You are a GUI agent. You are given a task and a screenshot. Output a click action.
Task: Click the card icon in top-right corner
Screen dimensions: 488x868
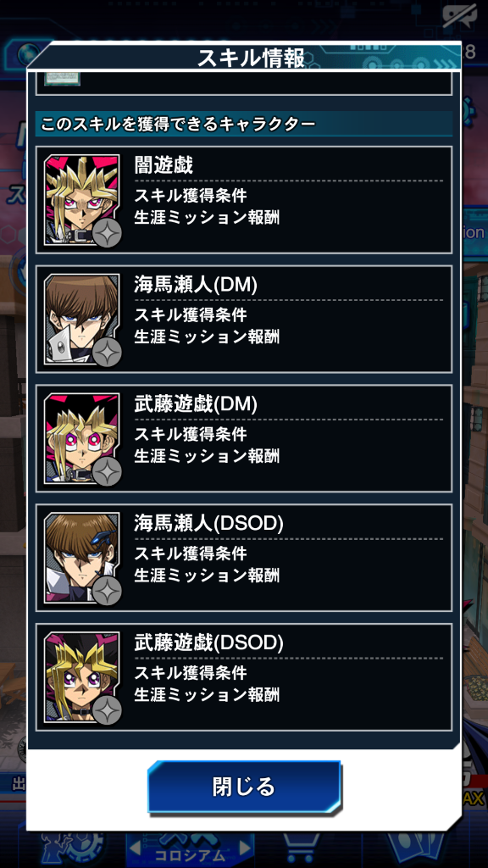pyautogui.click(x=459, y=17)
